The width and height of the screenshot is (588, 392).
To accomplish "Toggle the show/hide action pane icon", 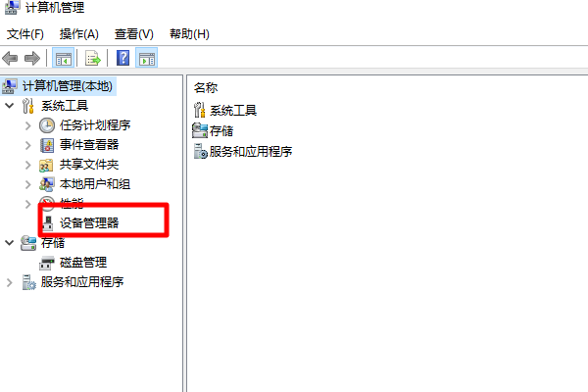I will tap(147, 58).
